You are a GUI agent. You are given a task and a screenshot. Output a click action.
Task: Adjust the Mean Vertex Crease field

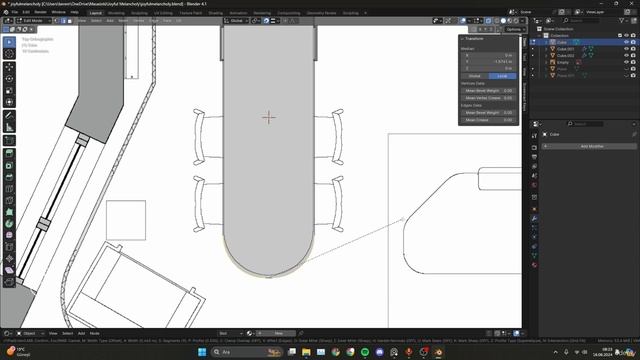click(489, 98)
